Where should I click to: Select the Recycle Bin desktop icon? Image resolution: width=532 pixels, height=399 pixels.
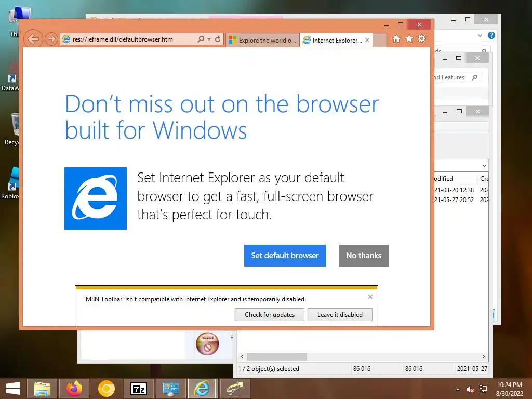[12, 129]
